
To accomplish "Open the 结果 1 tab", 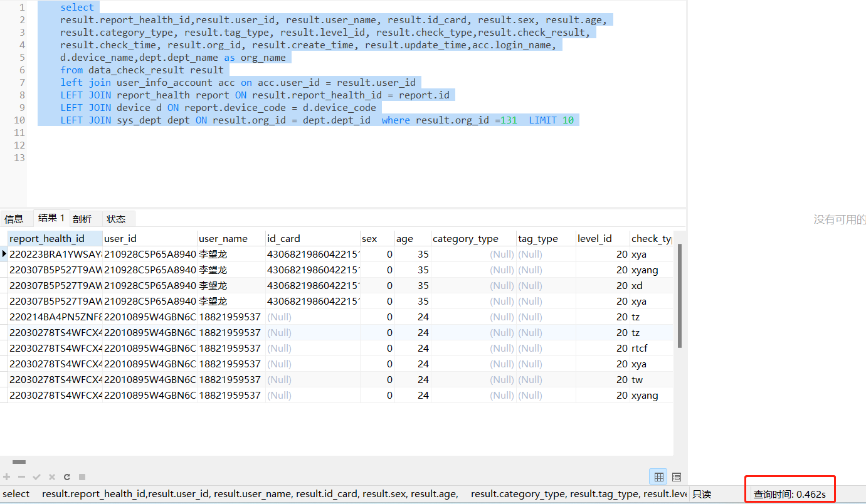I will click(x=51, y=218).
